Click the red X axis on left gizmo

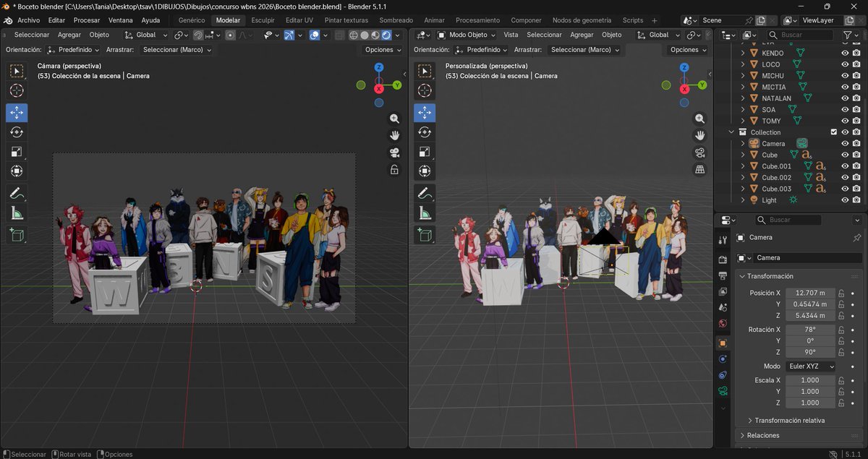[378, 88]
